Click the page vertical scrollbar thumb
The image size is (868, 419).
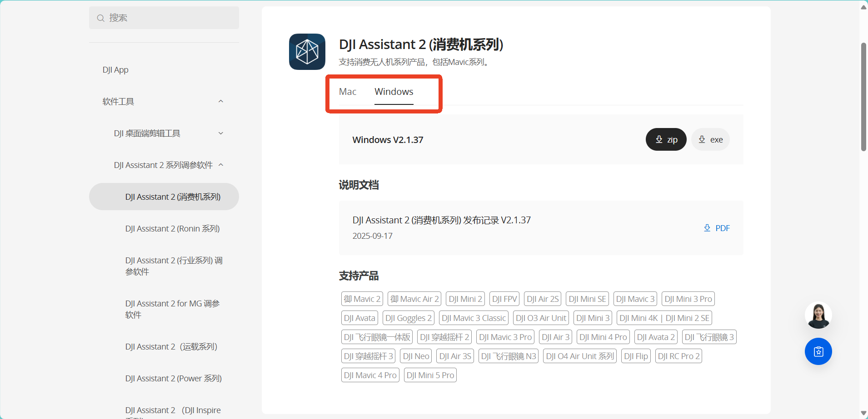click(863, 97)
